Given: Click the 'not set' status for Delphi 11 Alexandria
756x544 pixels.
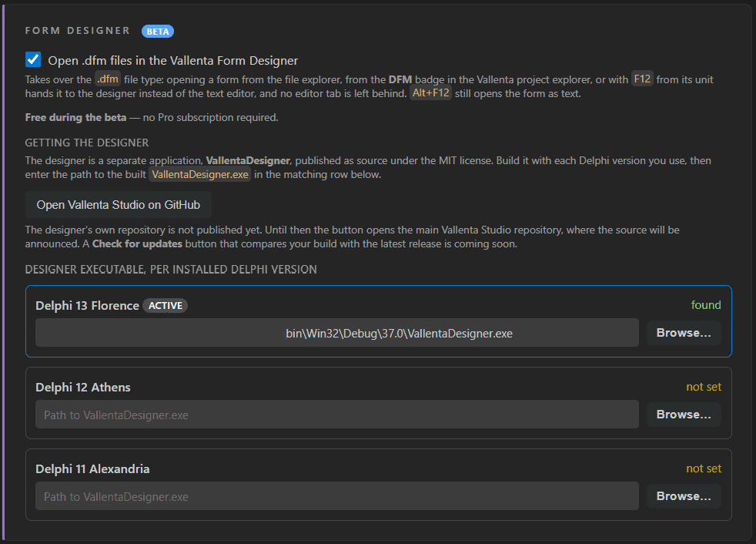Looking at the screenshot, I should (704, 468).
